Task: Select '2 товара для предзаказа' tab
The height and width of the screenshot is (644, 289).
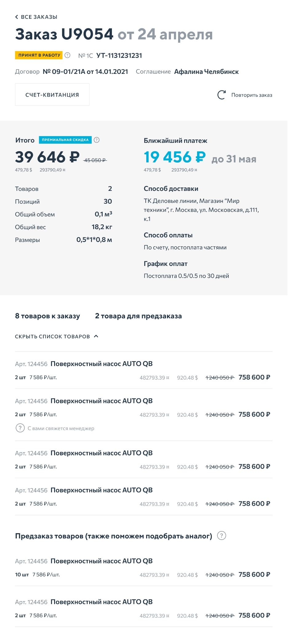Action: pos(138,316)
